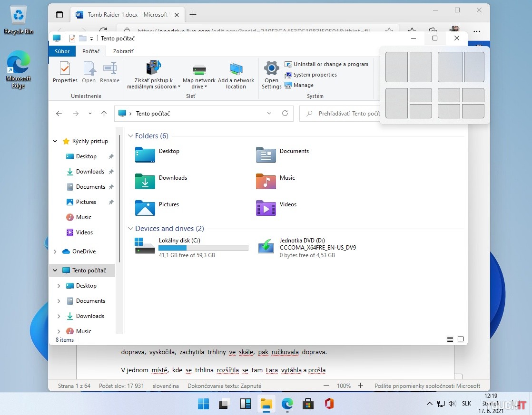Select the two equal halves snap layout
The height and width of the screenshot is (415, 532).
click(x=408, y=67)
